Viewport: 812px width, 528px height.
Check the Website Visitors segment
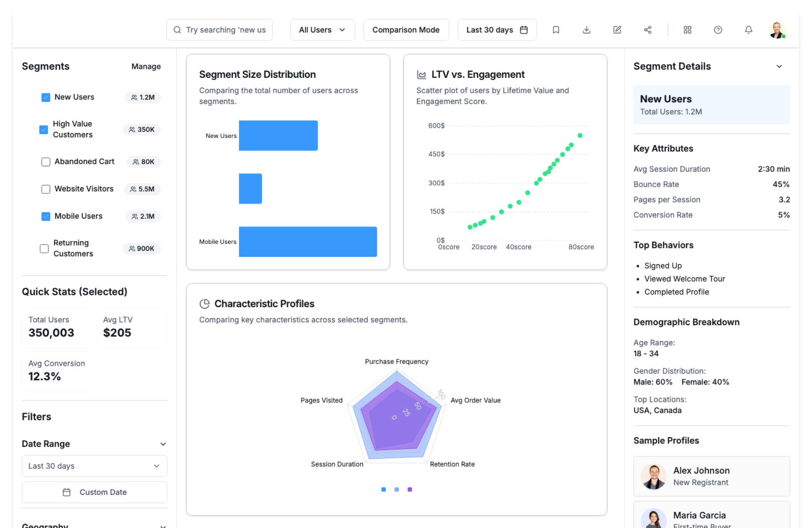point(46,189)
